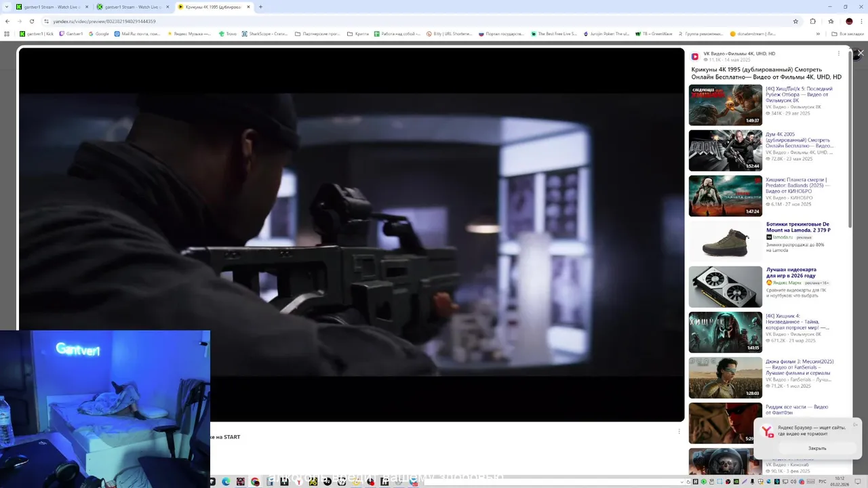This screenshot has height=488, width=868.
Task: Open the SharkScope bookmark
Action: coord(265,33)
